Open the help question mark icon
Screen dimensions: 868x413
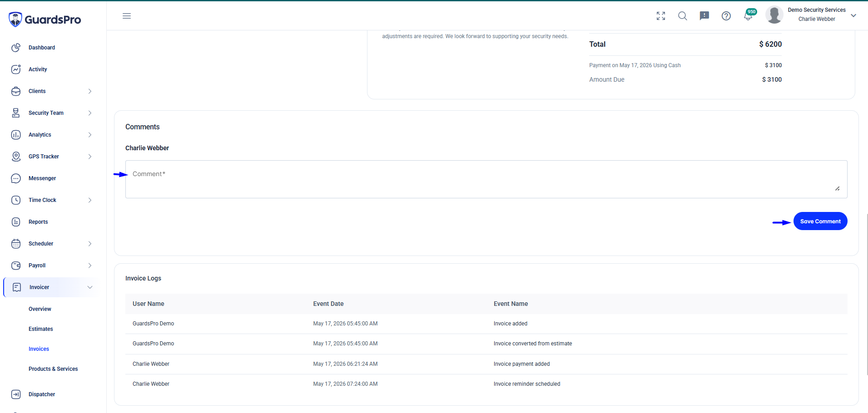click(726, 16)
